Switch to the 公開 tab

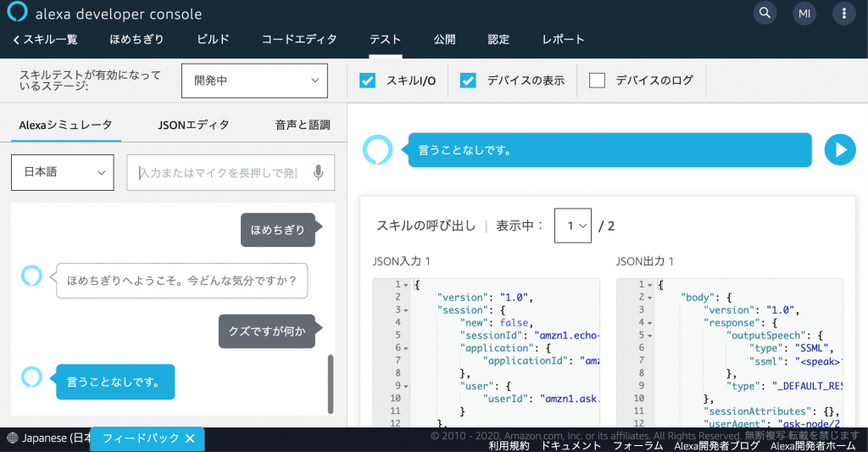(x=444, y=39)
